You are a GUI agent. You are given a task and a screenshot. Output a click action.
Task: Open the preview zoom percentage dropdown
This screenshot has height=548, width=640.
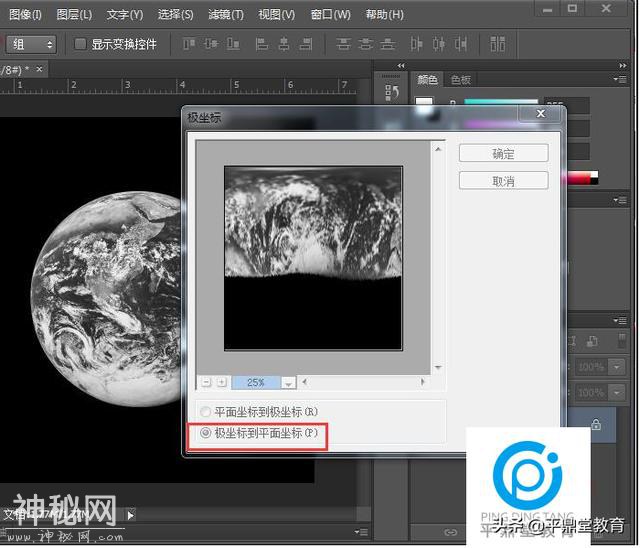(289, 383)
